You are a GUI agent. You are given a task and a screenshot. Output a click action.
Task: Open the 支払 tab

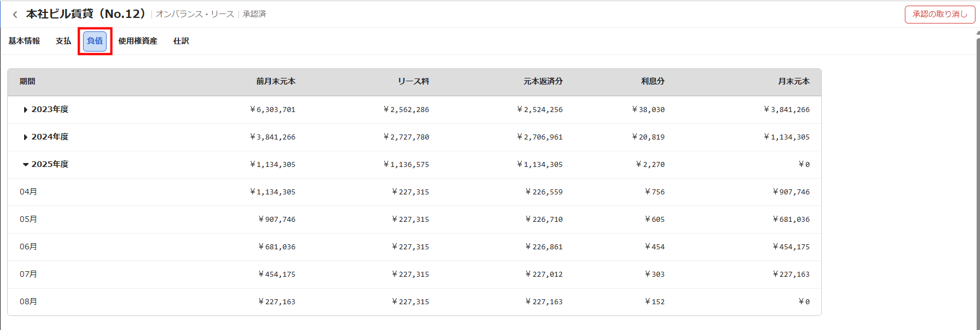coord(63,41)
